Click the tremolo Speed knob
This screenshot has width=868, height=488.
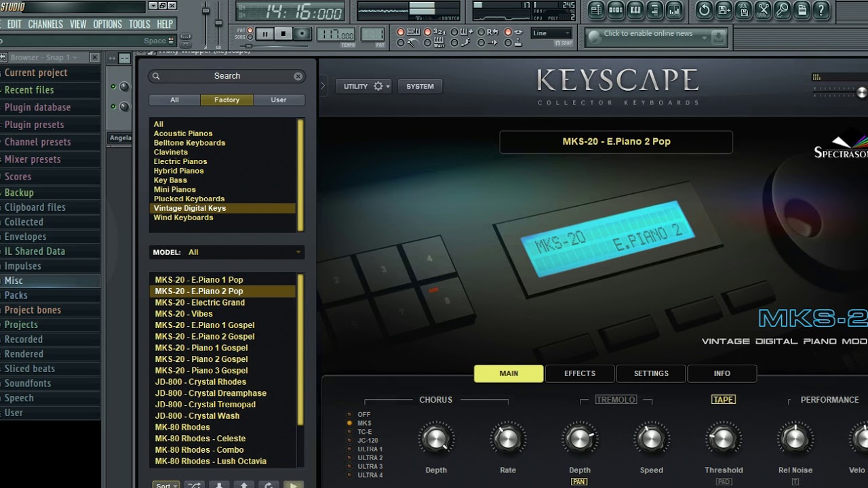[651, 439]
